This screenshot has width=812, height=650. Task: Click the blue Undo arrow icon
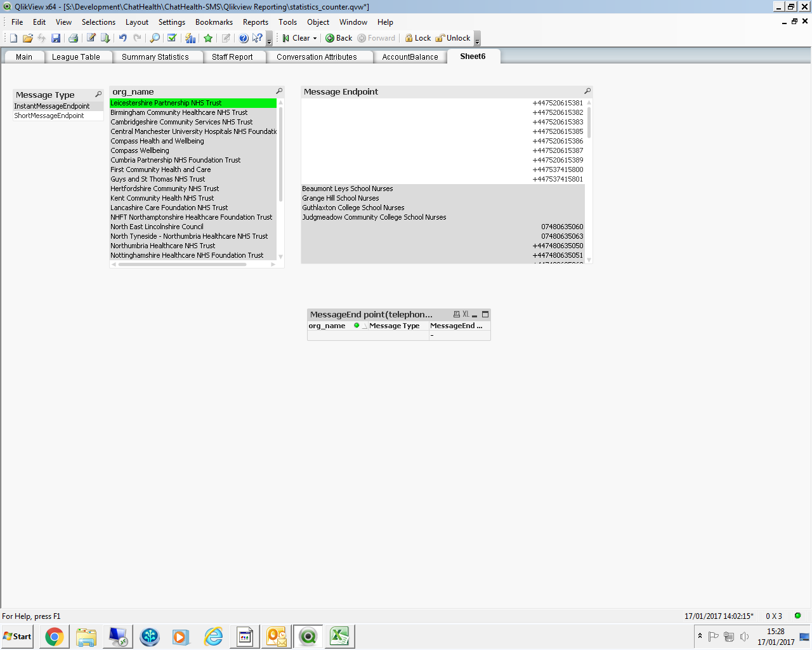123,38
